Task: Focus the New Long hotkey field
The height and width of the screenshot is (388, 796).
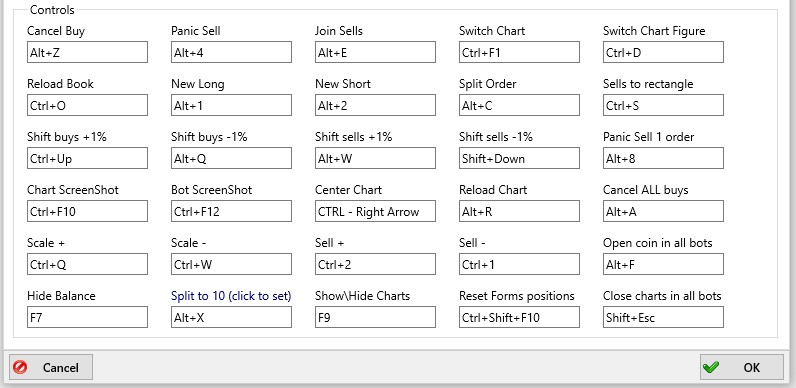Action: pos(231,105)
